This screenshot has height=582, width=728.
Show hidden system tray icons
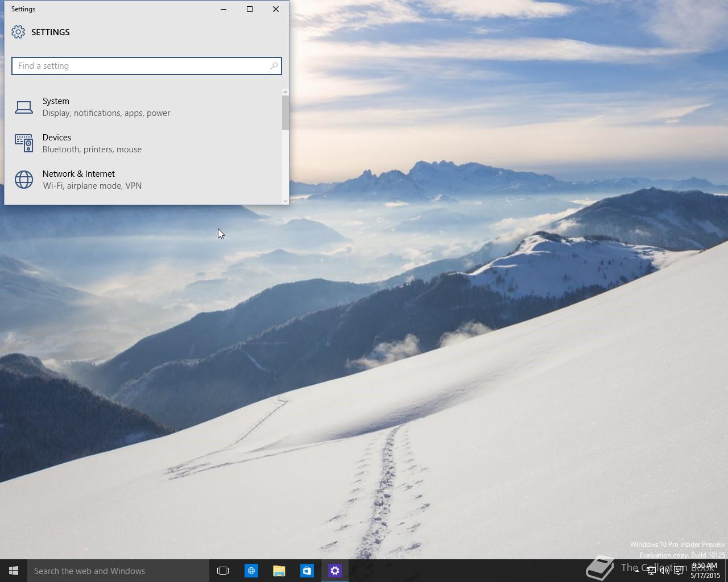click(x=637, y=571)
